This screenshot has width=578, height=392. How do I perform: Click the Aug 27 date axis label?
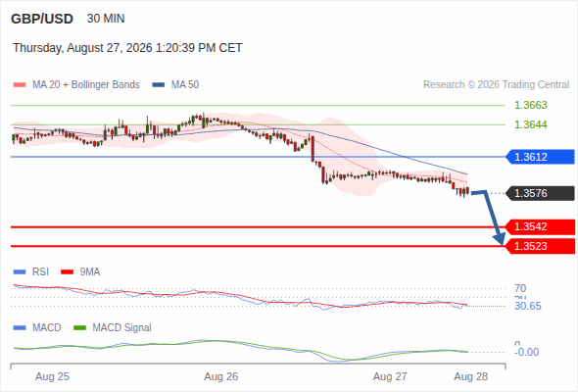pyautogui.click(x=390, y=377)
